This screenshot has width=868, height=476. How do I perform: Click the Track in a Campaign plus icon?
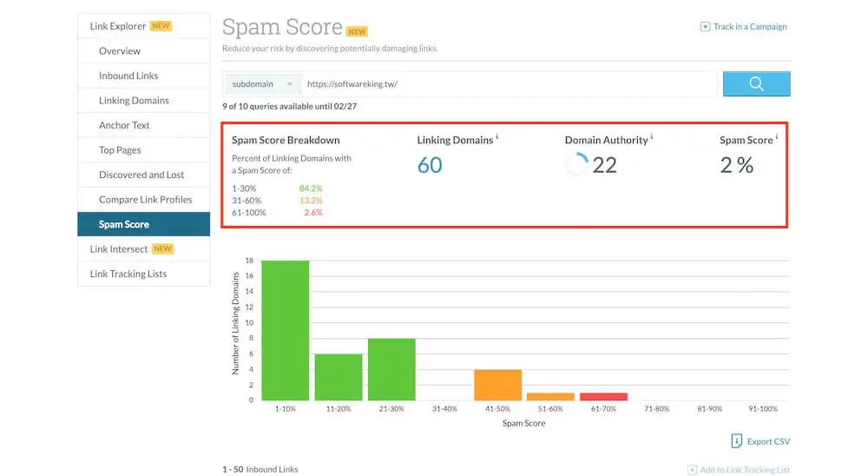[x=705, y=27]
